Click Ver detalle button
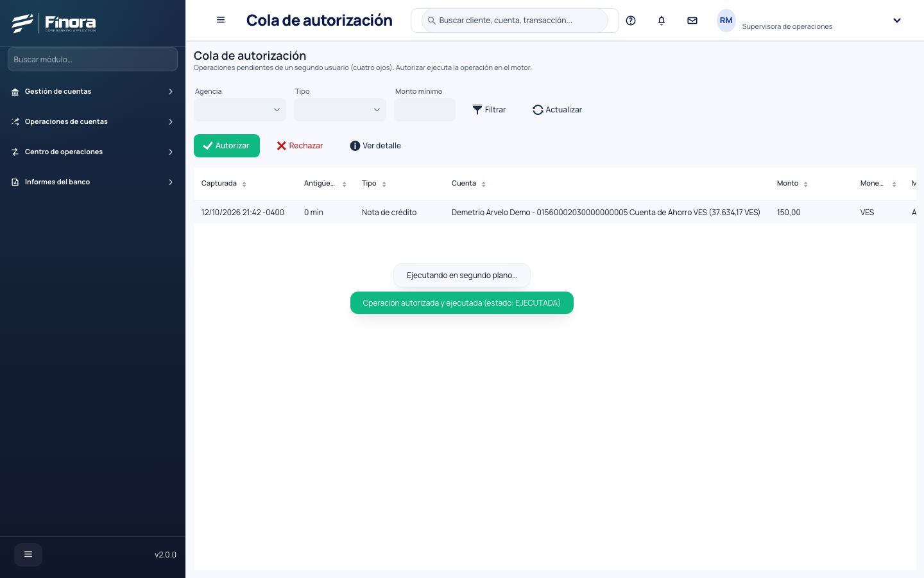The height and width of the screenshot is (578, 924). pyautogui.click(x=375, y=146)
